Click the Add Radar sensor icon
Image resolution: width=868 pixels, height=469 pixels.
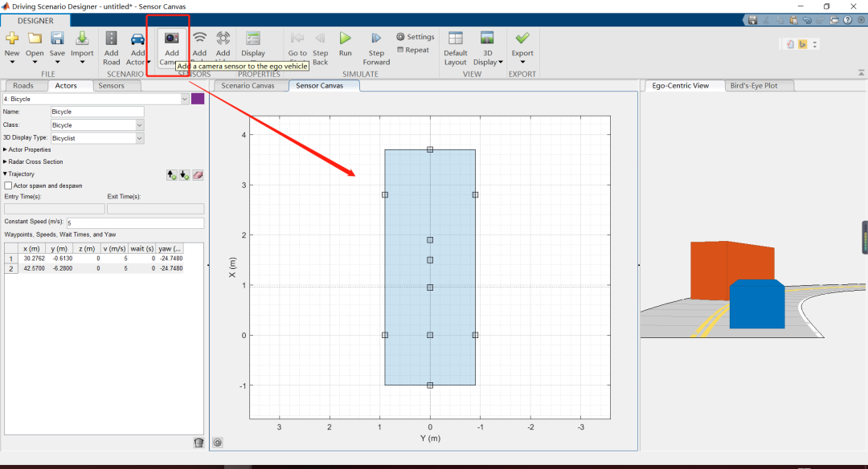[200, 39]
